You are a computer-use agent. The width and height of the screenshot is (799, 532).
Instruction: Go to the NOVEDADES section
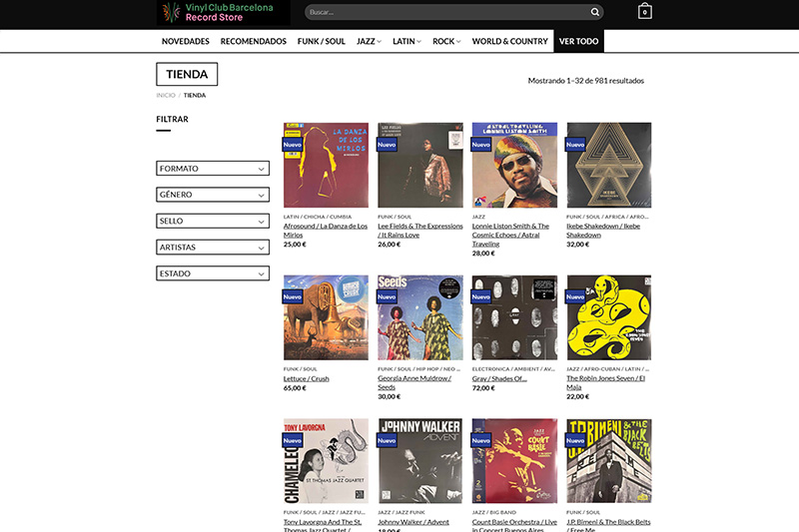click(186, 41)
